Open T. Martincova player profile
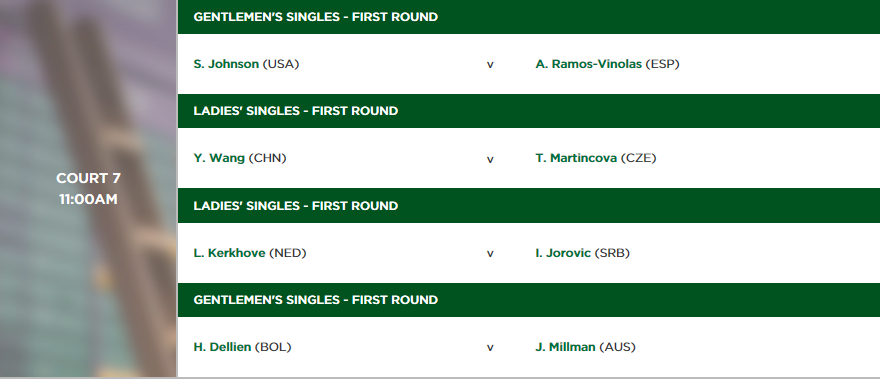 pos(576,158)
